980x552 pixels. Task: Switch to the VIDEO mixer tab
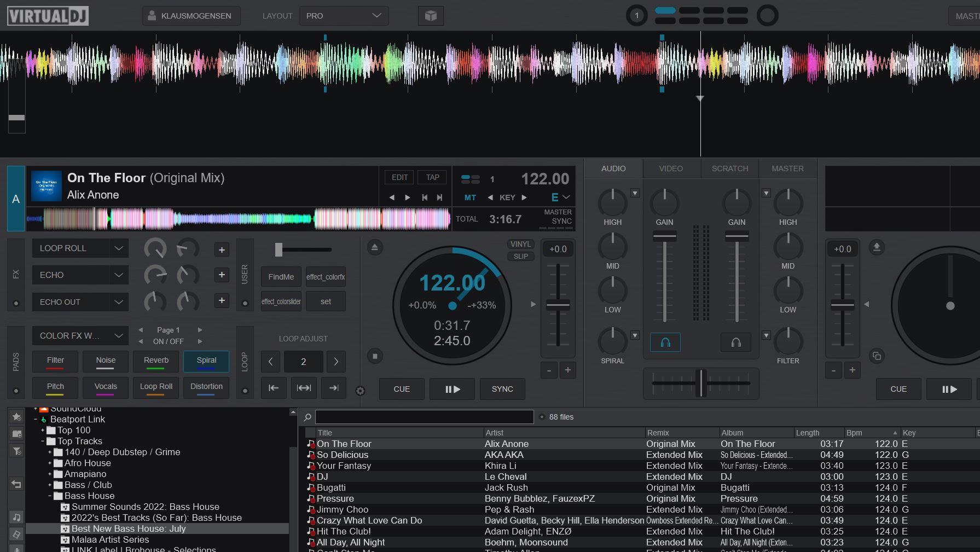(671, 168)
